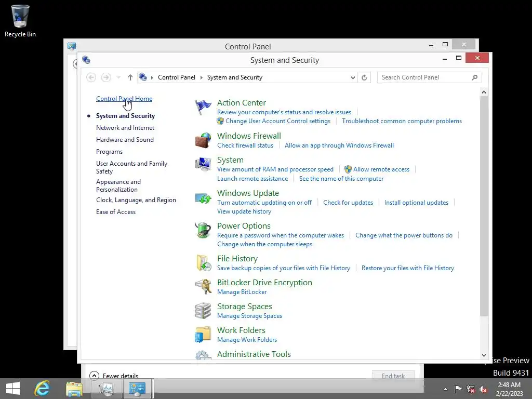
Task: Click the Control Panel breadcrumb segment
Action: click(x=177, y=77)
